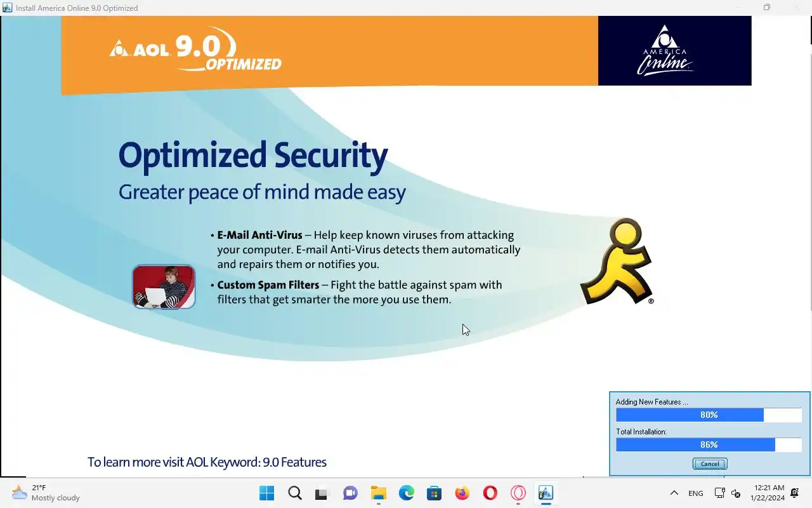Click the Adding New Features progress bar
812x508 pixels.
(709, 415)
